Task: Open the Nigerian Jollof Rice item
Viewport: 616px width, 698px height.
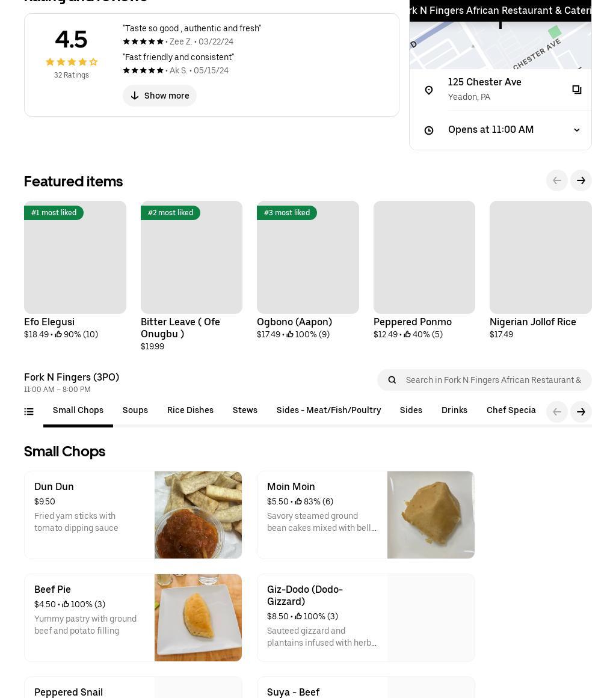Action: [x=540, y=257]
